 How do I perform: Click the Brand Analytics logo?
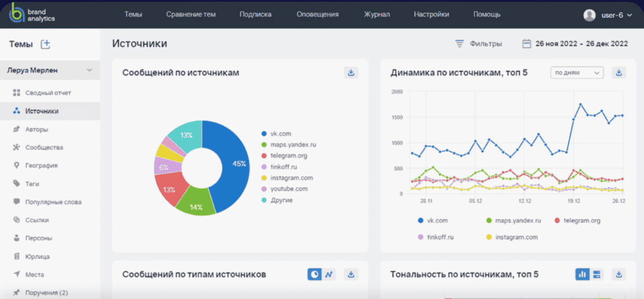point(32,15)
